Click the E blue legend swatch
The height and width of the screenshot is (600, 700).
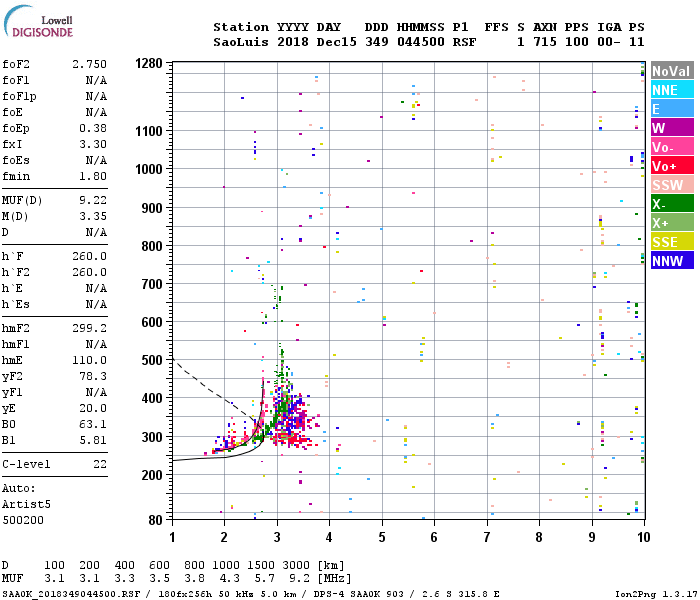[672, 109]
